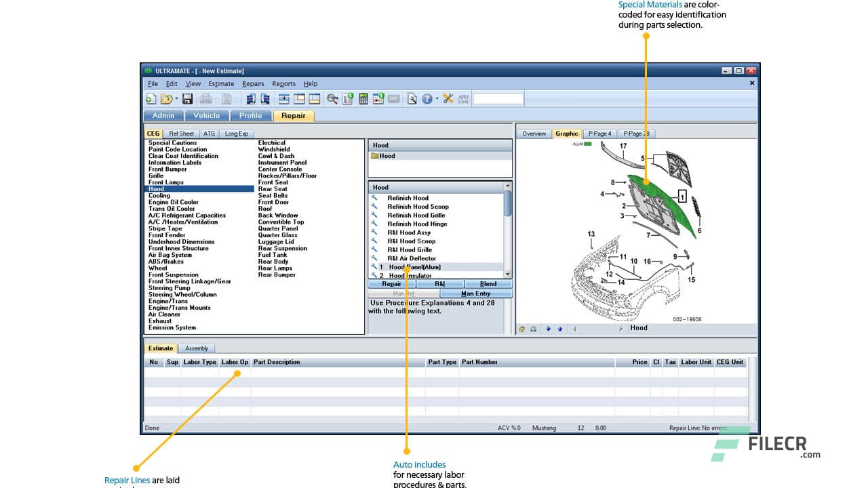Click wrench icon beside Refinish Hood
The width and height of the screenshot is (868, 488).
[374, 198]
